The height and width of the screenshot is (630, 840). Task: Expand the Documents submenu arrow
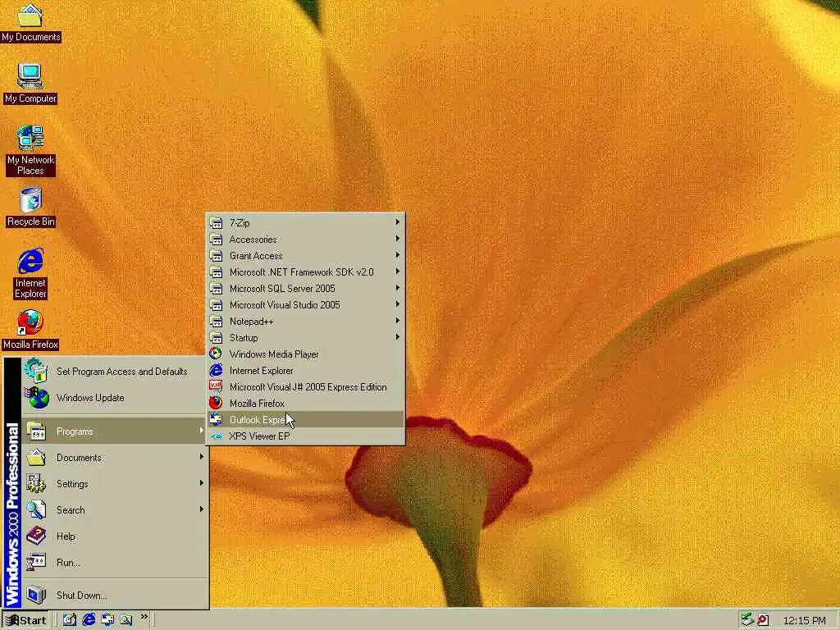click(202, 457)
